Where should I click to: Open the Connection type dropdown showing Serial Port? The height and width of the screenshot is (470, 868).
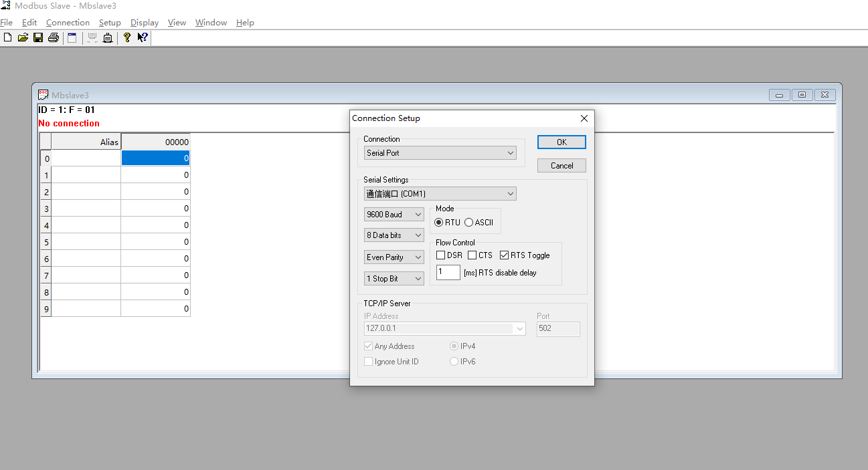click(x=440, y=153)
